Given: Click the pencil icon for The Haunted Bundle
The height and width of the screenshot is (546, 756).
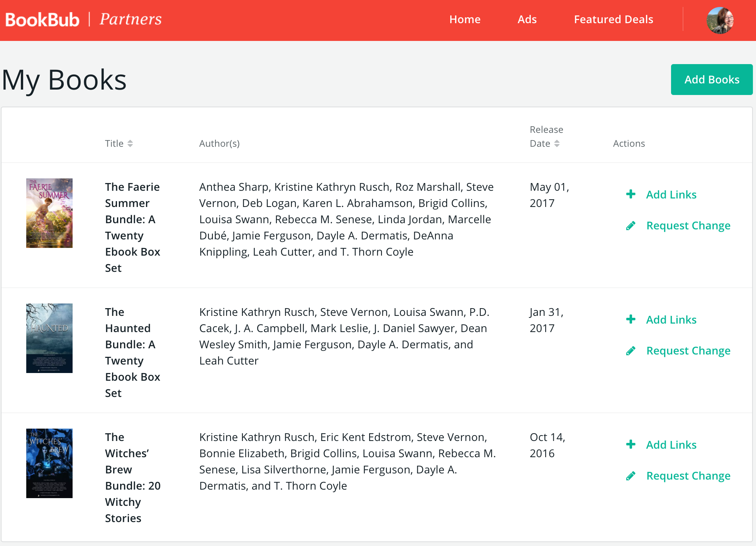Looking at the screenshot, I should [x=631, y=351].
